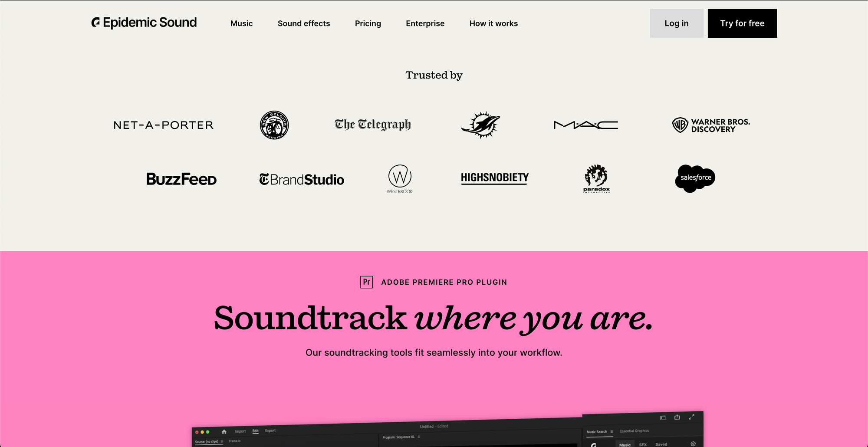The height and width of the screenshot is (447, 868).
Task: Open the Program Sequence 01 panel menu
Action: point(419,437)
